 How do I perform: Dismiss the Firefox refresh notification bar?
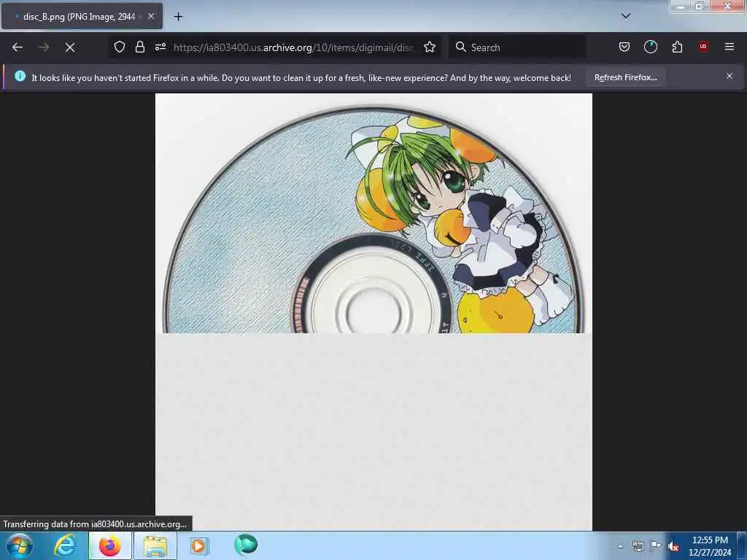pyautogui.click(x=729, y=76)
